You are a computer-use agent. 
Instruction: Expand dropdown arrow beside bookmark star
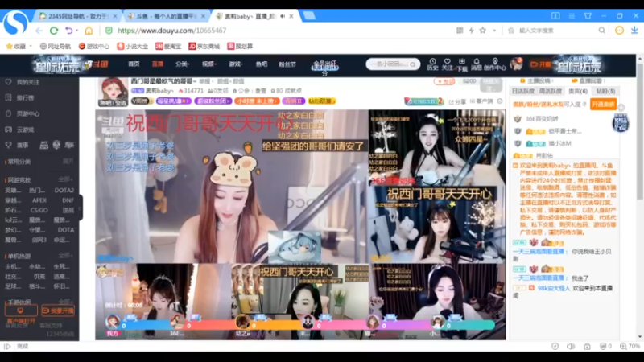(x=494, y=31)
